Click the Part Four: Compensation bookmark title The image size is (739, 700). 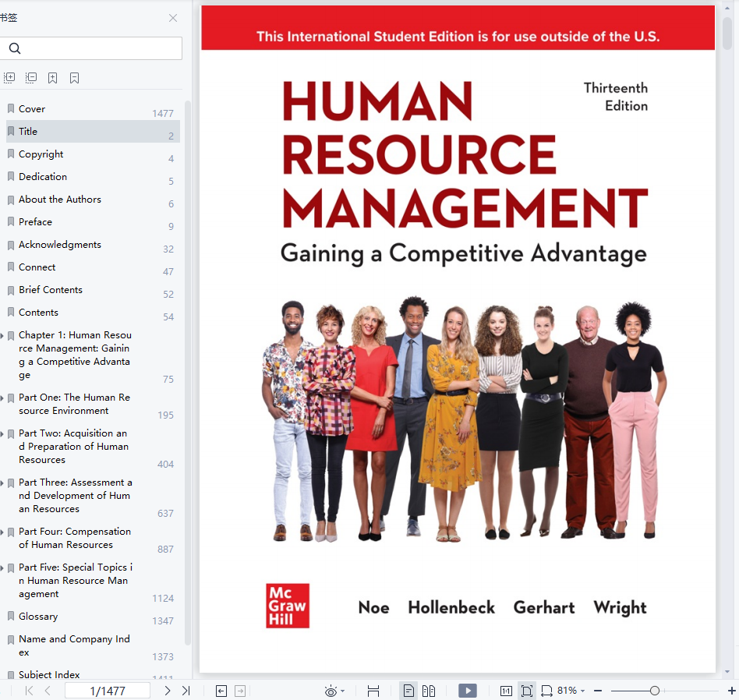coord(75,538)
